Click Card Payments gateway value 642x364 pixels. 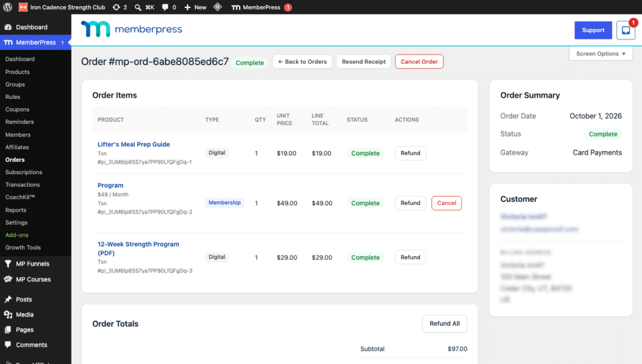(597, 152)
